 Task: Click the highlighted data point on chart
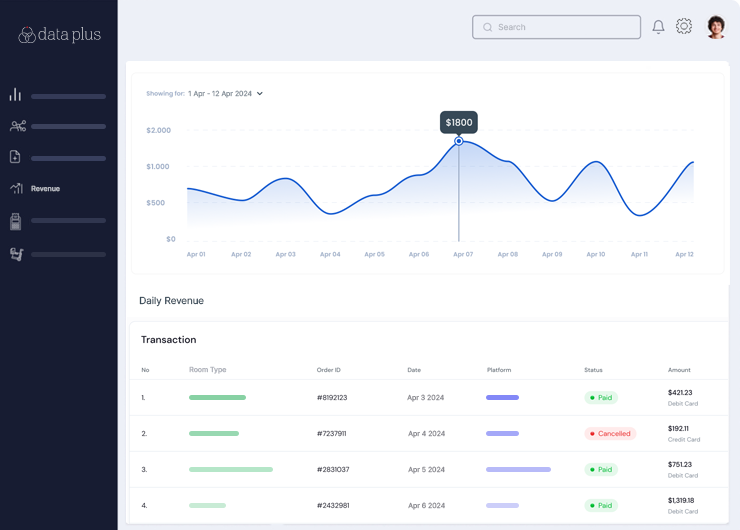click(x=459, y=141)
